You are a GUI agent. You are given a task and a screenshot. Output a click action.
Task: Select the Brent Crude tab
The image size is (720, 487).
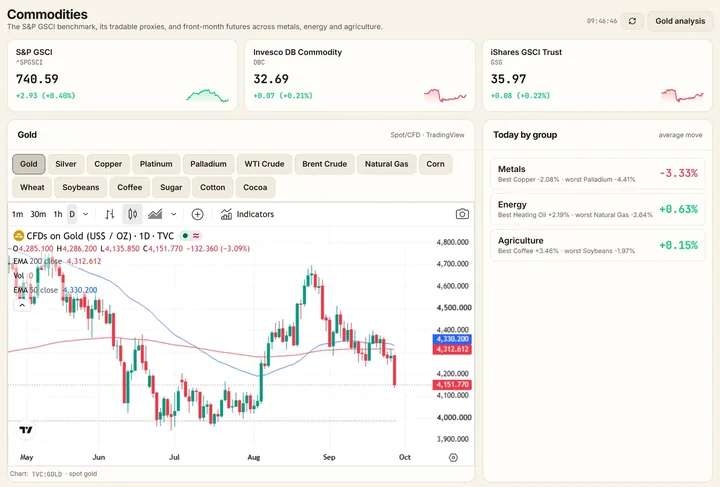pos(325,164)
